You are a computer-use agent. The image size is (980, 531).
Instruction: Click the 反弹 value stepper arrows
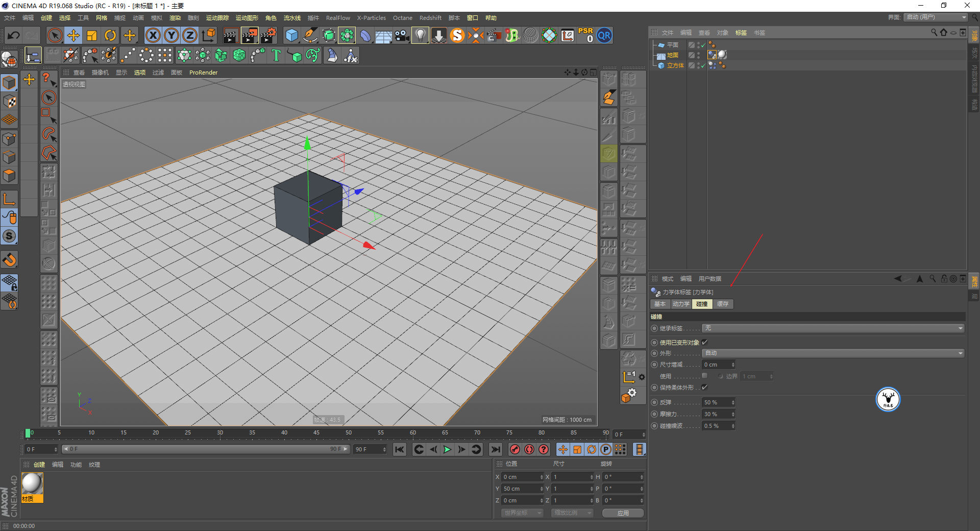(733, 402)
